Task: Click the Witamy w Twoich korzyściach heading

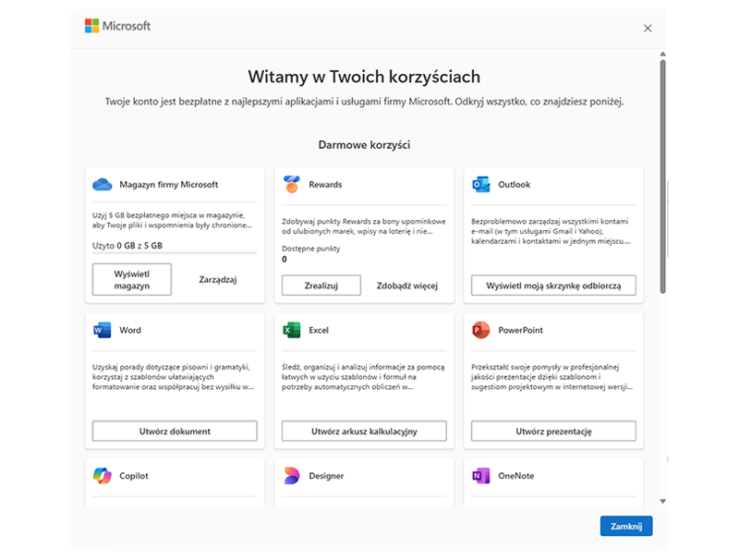Action: (364, 77)
